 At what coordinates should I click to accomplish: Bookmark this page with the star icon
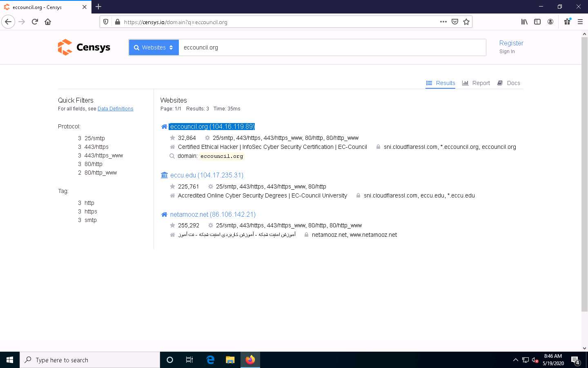coord(466,22)
